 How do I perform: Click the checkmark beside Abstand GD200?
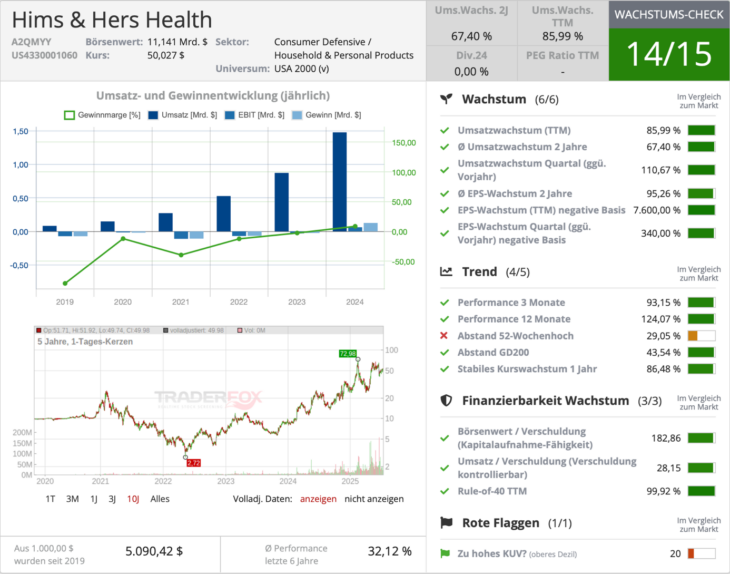445,352
